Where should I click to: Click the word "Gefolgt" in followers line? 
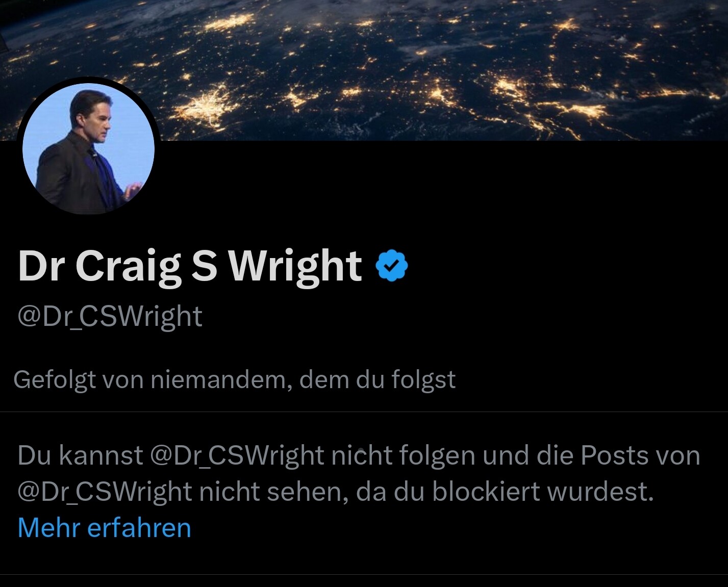55,380
